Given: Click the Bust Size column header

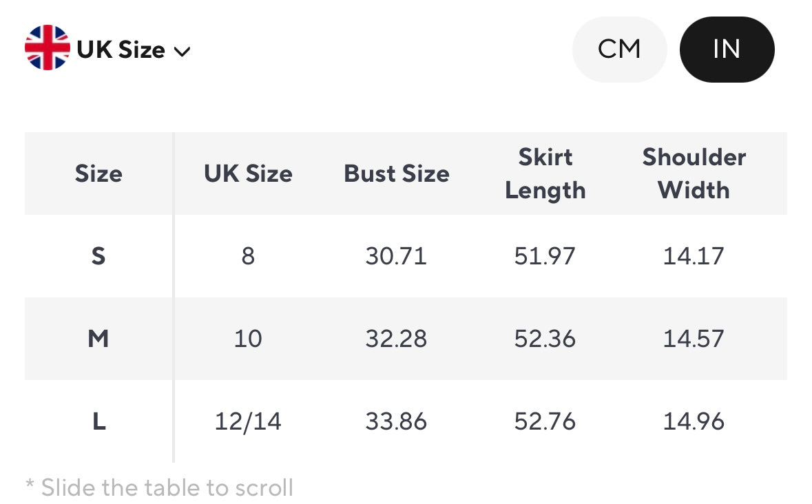Looking at the screenshot, I should point(397,174).
